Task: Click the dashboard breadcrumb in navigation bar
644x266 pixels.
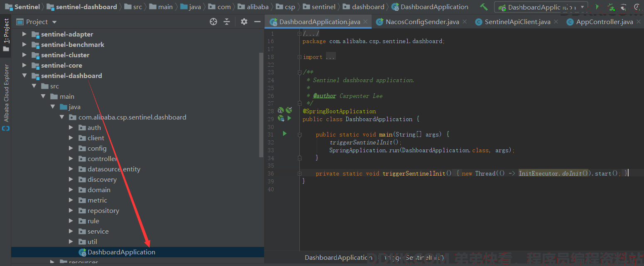Action: click(x=368, y=7)
